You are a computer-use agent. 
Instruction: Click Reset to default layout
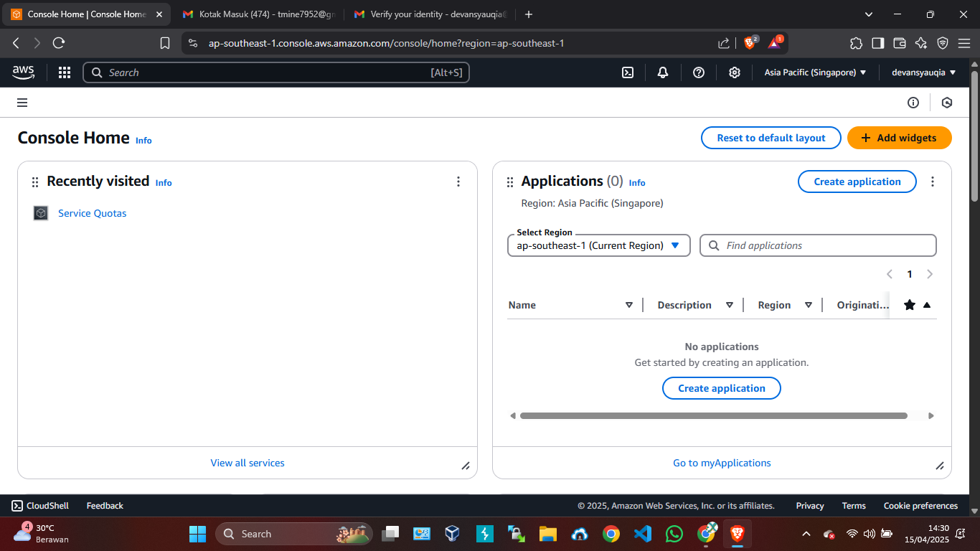(771, 138)
